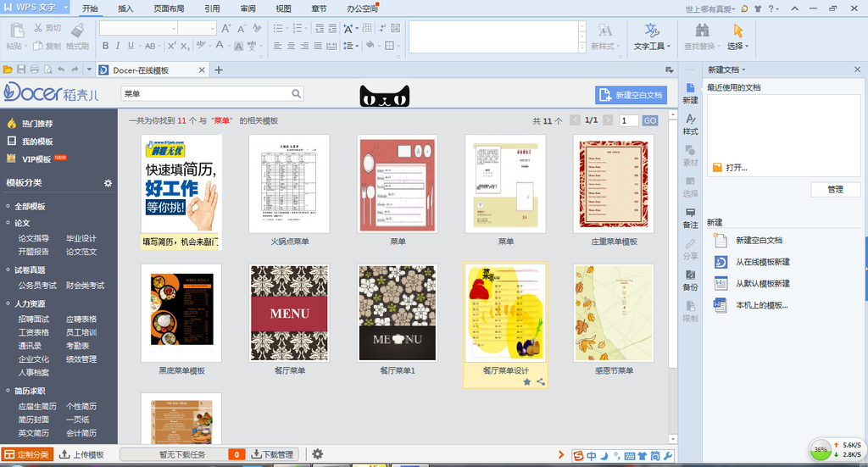Switch to the 审阅 ribbon tab
Screen dimensions: 868x467
click(248, 8)
